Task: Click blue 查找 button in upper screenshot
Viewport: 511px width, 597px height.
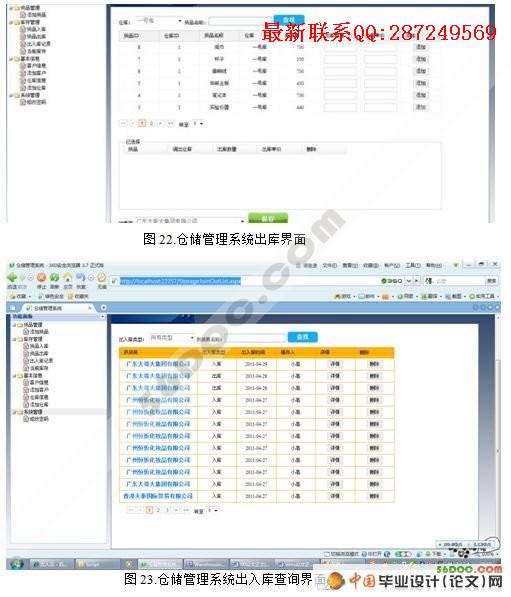Action: [x=289, y=20]
